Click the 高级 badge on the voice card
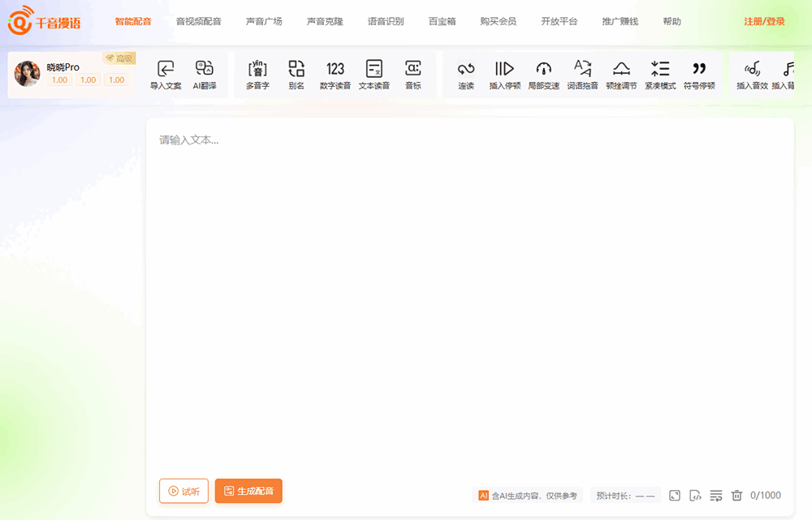The width and height of the screenshot is (812, 520). click(119, 58)
